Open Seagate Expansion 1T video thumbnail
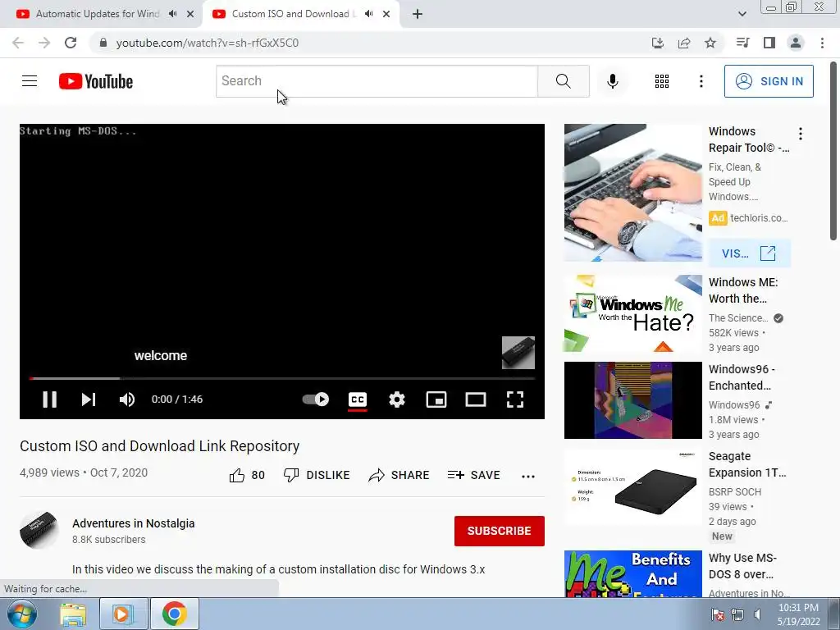Viewport: 840px width, 630px height. point(632,487)
